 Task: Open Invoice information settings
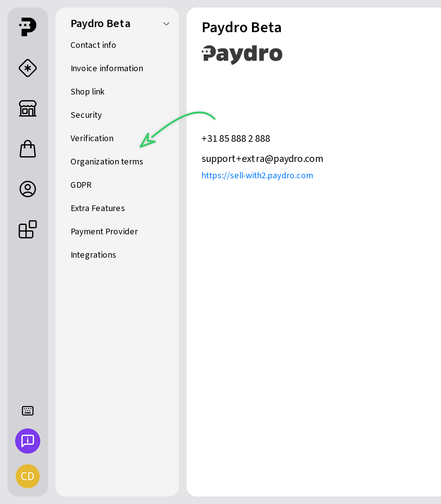pyautogui.click(x=107, y=68)
